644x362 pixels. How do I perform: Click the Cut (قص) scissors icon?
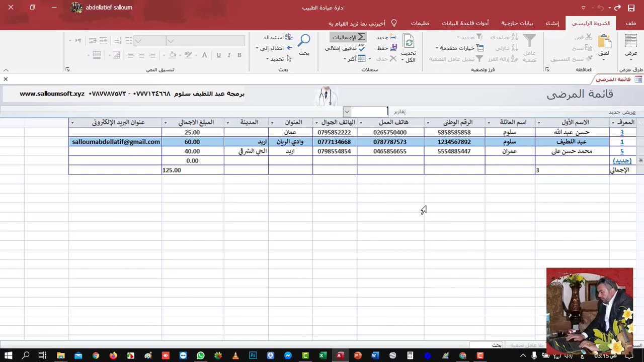(589, 37)
